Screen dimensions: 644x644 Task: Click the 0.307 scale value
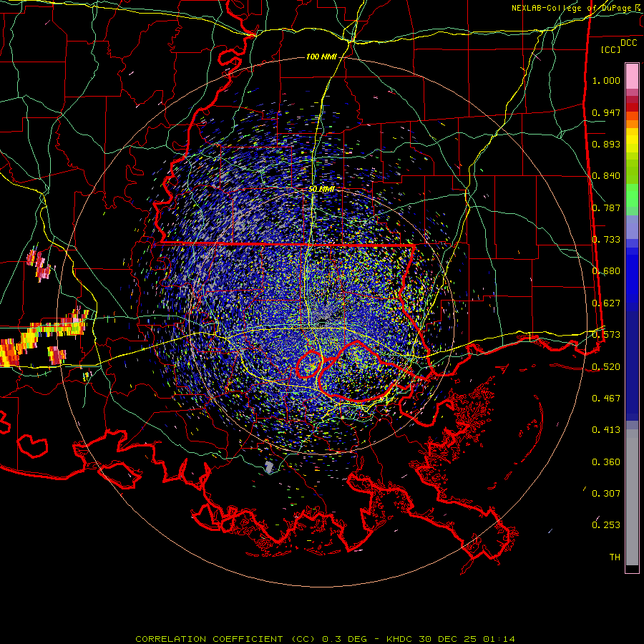(x=606, y=494)
